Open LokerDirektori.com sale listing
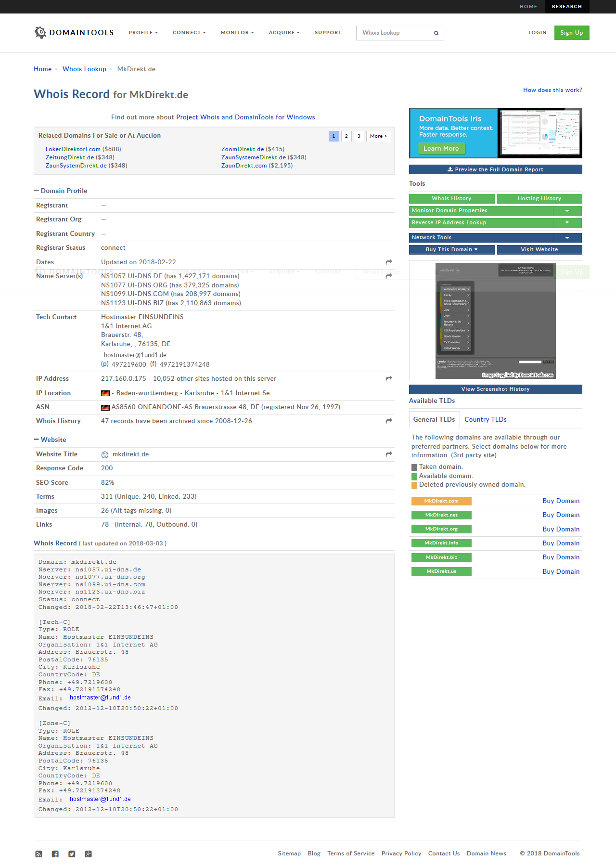 pyautogui.click(x=73, y=149)
